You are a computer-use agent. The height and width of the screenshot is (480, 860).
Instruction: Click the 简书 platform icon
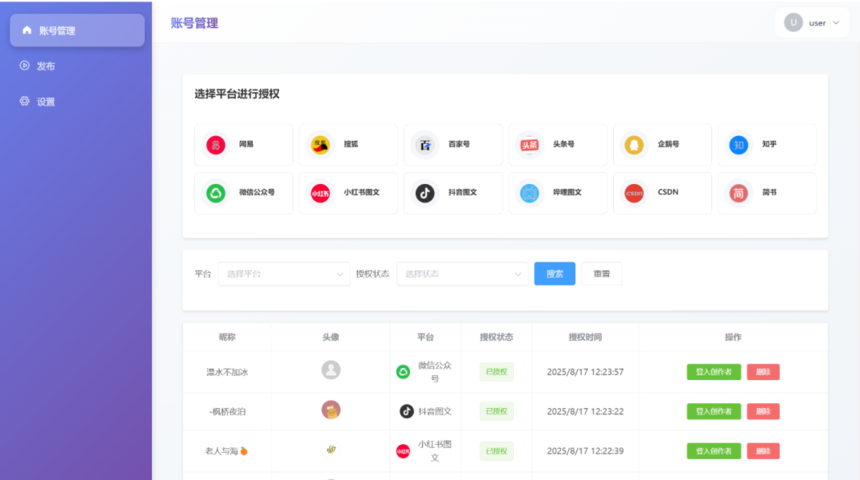[739, 193]
